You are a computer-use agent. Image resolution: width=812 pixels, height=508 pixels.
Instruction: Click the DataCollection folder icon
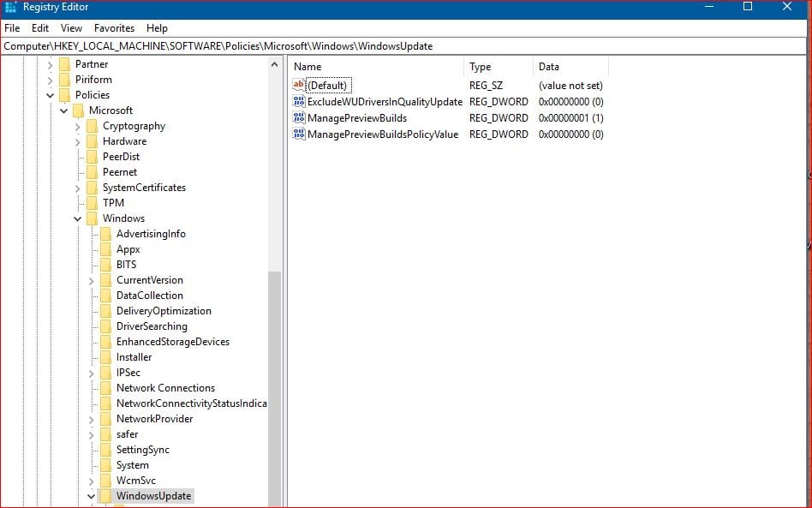point(105,296)
